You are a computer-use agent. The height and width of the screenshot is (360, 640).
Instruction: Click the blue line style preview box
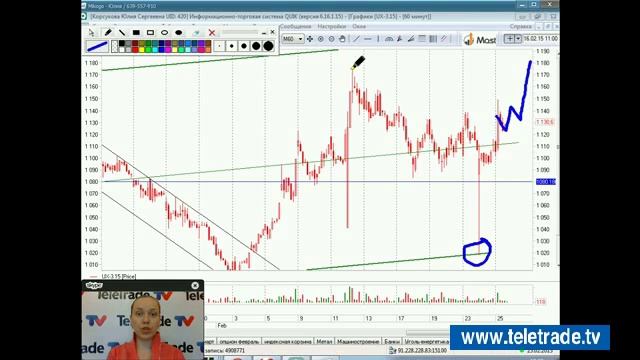98,46
